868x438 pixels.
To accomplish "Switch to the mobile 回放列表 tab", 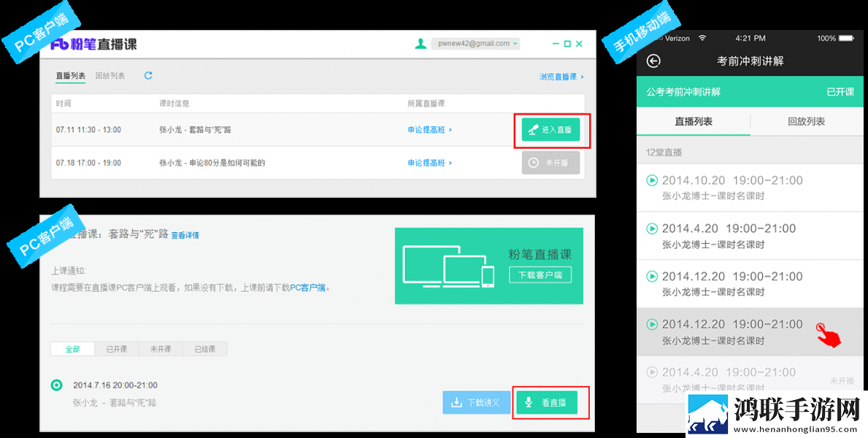I will pyautogui.click(x=807, y=122).
